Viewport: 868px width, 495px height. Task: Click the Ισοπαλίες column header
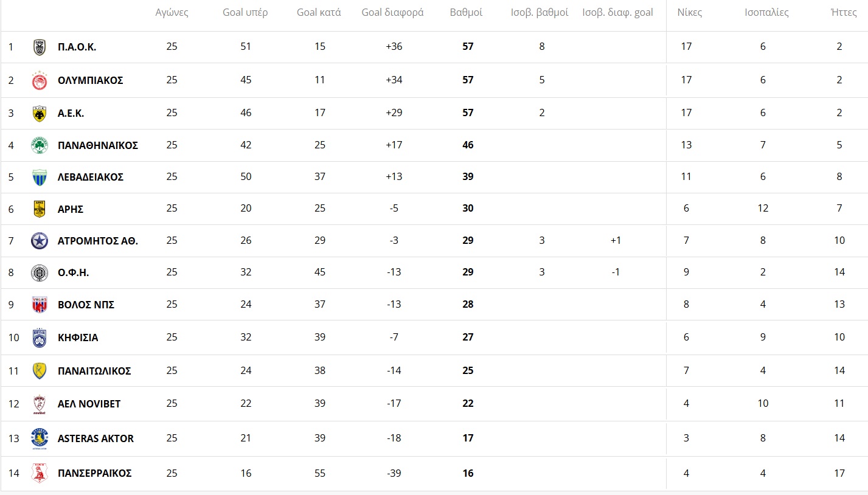(766, 12)
